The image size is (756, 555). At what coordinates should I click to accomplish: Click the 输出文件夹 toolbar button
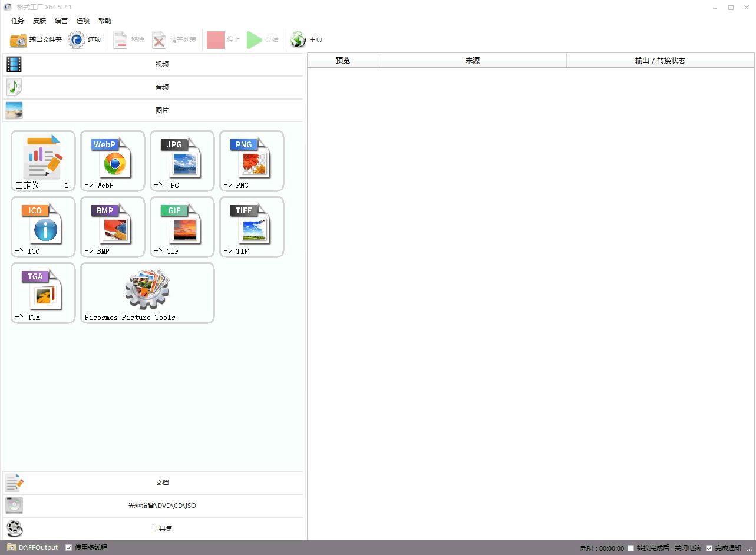(36, 39)
